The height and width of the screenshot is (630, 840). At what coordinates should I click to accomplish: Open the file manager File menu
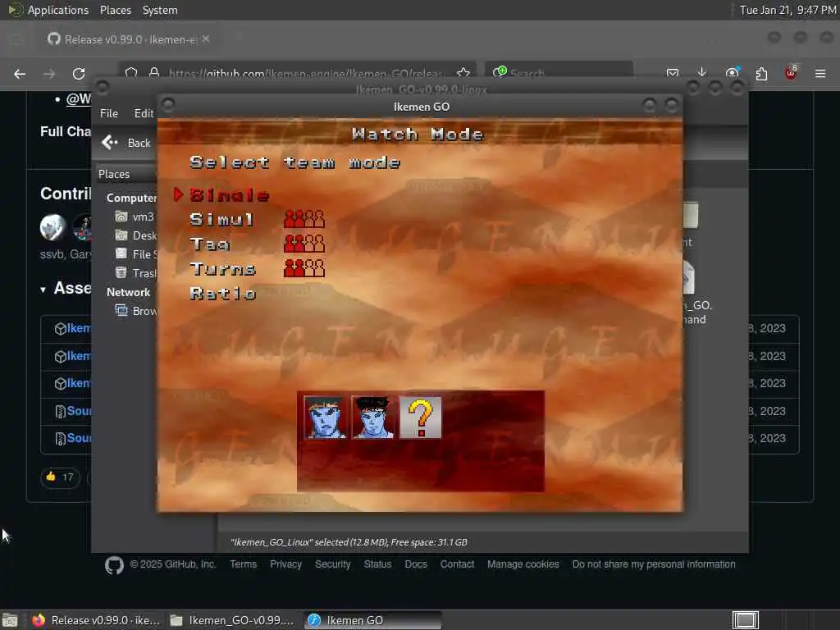point(109,113)
